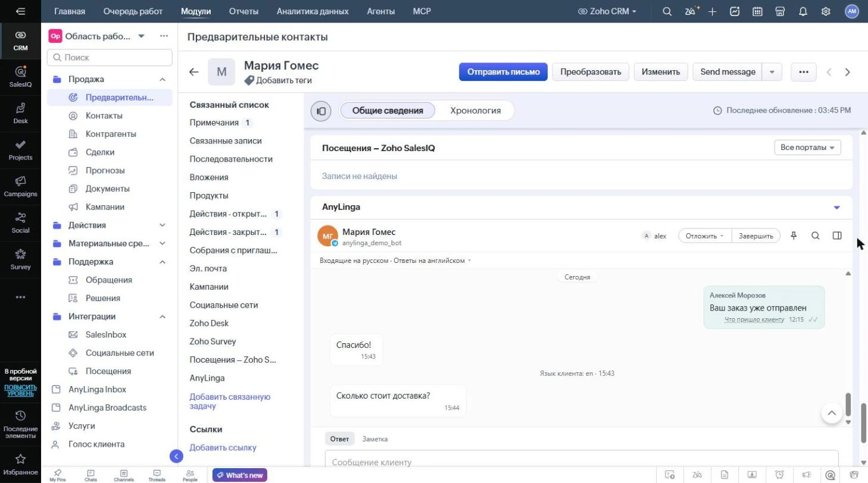The width and height of the screenshot is (868, 483).
Task: Click the Завершить button
Action: click(756, 236)
